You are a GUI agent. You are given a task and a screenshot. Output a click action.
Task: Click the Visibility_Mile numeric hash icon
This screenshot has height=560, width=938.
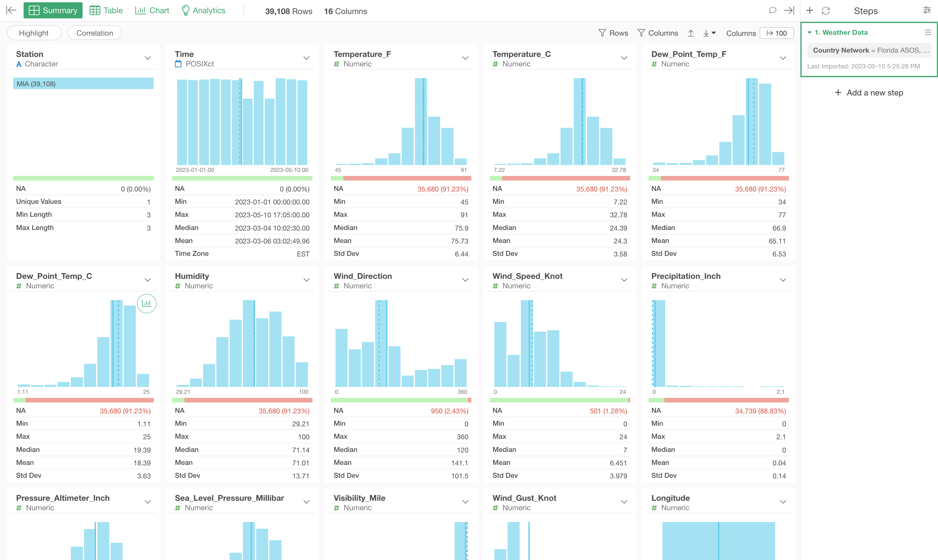(337, 508)
